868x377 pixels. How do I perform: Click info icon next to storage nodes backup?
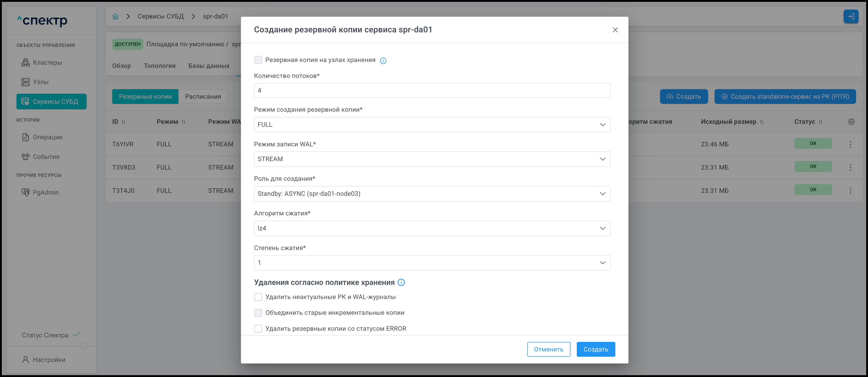[x=383, y=61]
